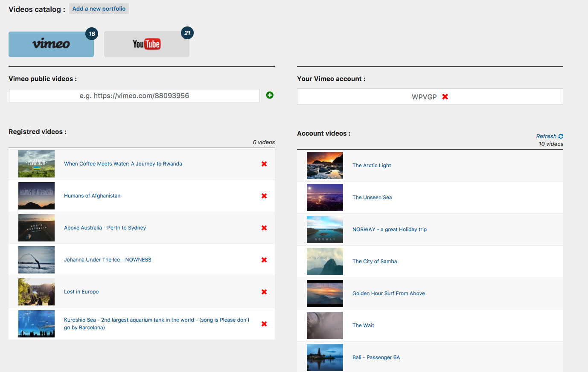Click the Vimeo public video URL input field
Viewport: 588px width, 372px height.
pos(134,95)
